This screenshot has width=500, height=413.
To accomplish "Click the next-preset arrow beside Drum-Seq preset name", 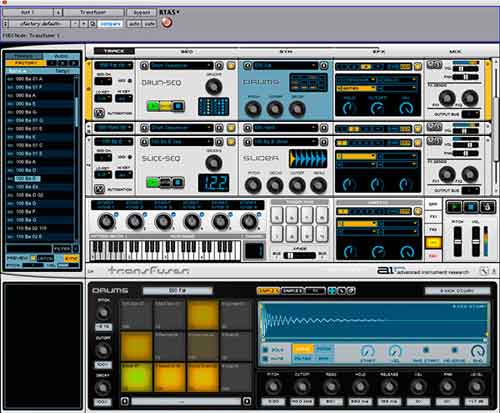I will (x=219, y=66).
